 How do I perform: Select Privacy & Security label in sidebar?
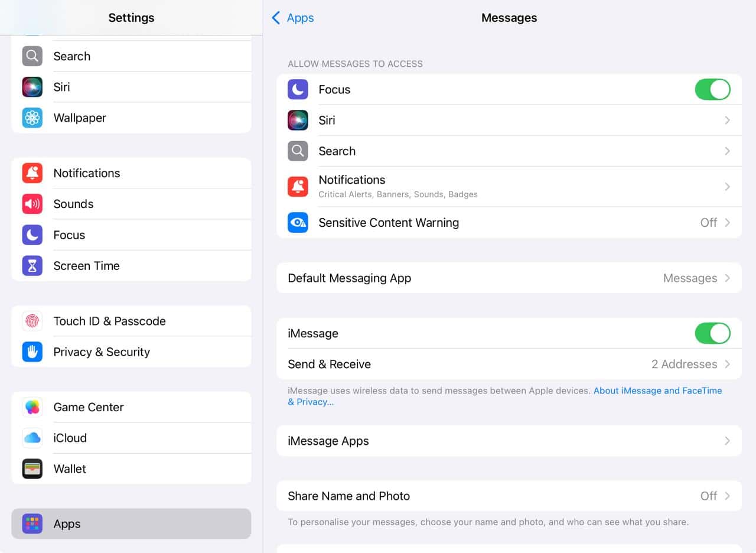point(102,352)
